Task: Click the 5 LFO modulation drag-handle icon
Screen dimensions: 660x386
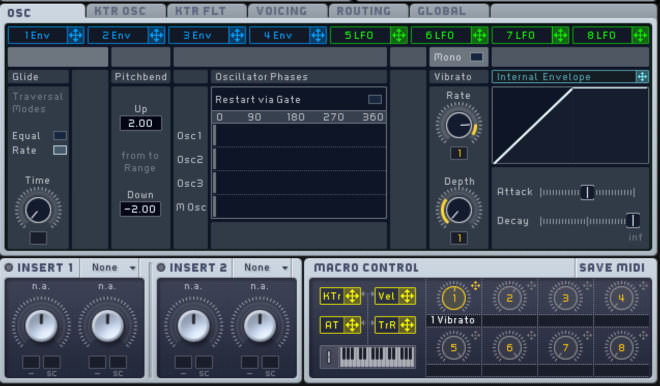Action: click(x=399, y=35)
